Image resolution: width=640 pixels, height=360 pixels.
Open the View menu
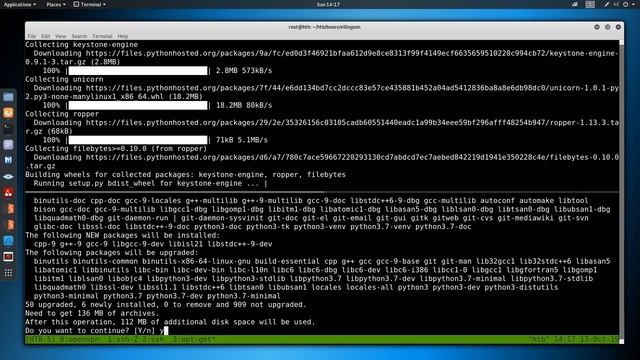click(x=60, y=36)
